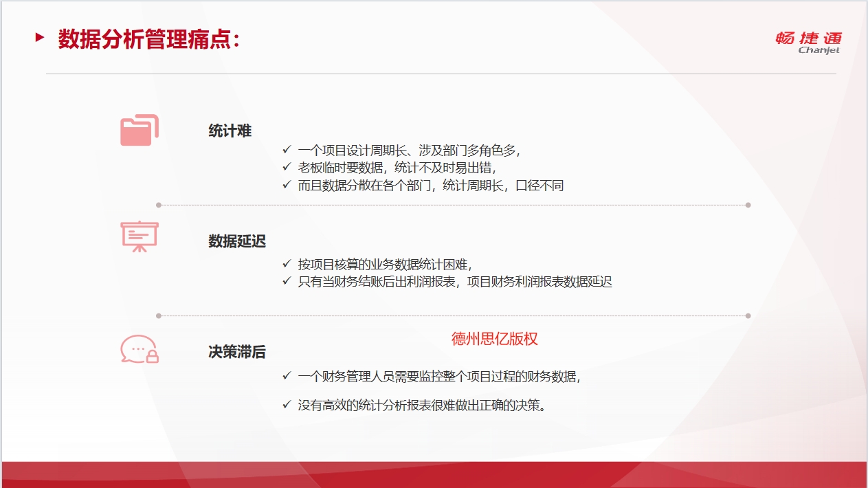The image size is (868, 488).
Task: Click the line starting 只有当财务结账后出利润报表
Action: pyautogui.click(x=455, y=281)
